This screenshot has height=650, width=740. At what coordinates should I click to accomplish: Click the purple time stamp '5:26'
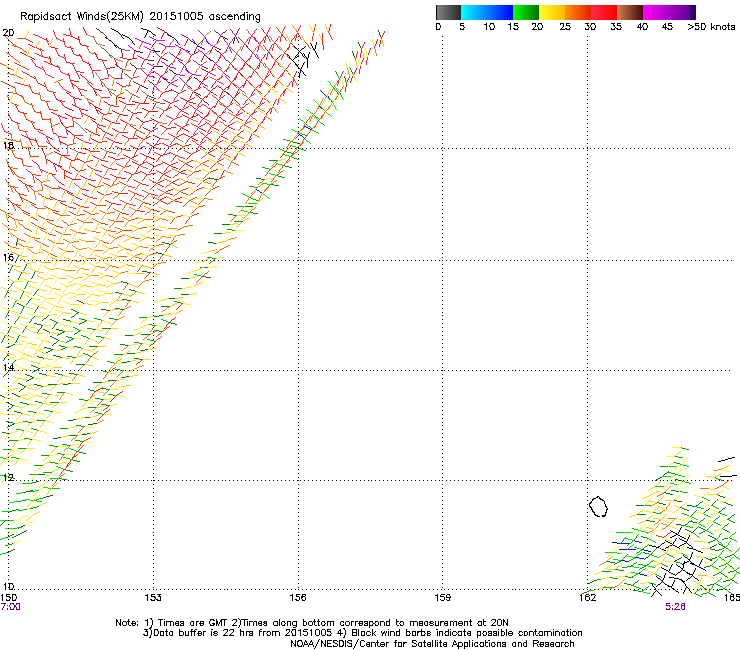(675, 607)
